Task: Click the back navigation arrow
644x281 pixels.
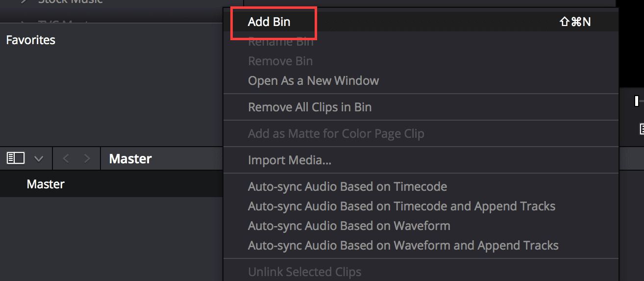Action: 66,158
